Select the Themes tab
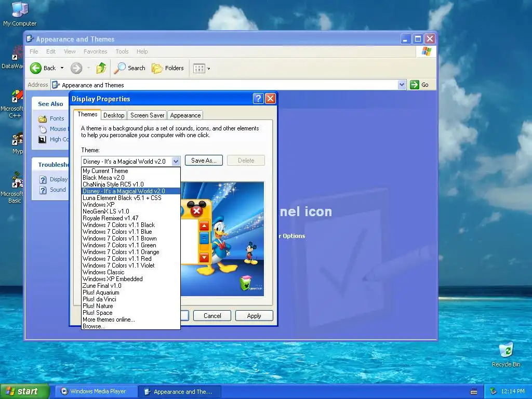The width and height of the screenshot is (532, 399). coord(87,114)
